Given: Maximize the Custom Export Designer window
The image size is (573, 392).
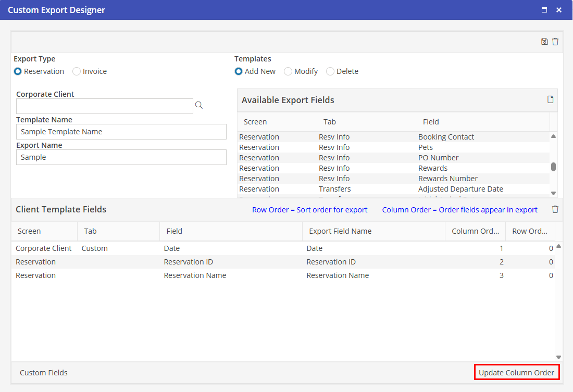Looking at the screenshot, I should pyautogui.click(x=544, y=10).
